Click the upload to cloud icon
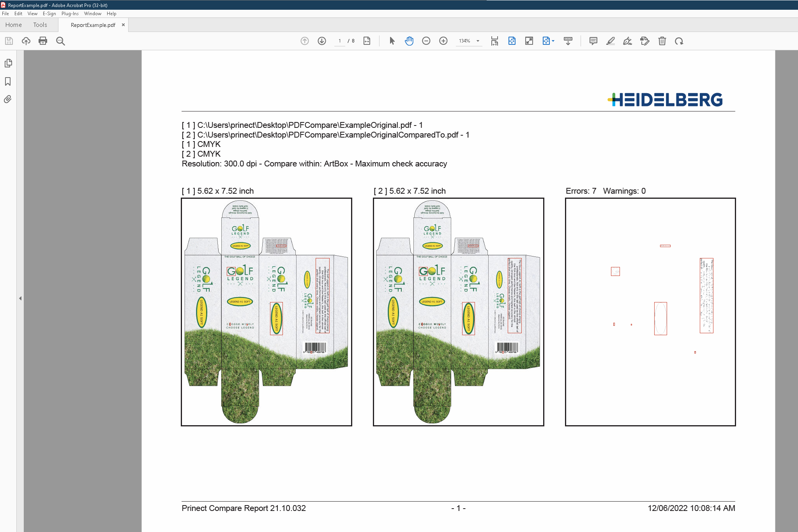This screenshot has height=532, width=798. tap(26, 41)
